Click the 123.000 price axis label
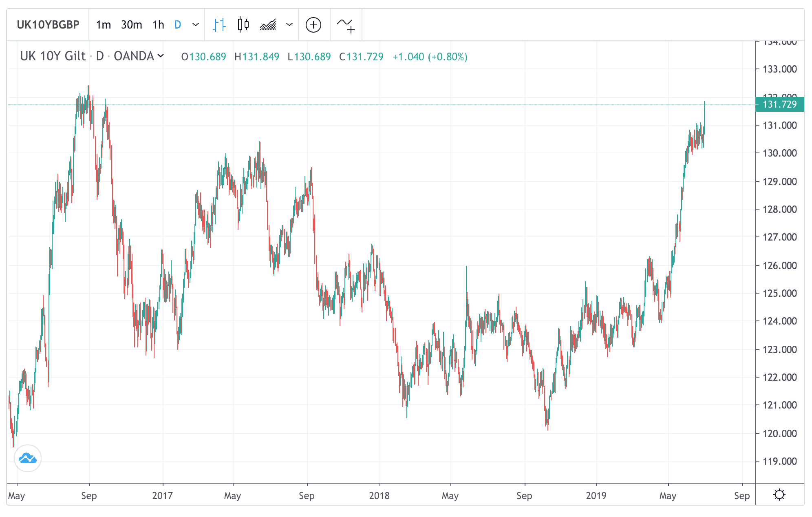Viewport: 812px width, 517px height. tap(780, 349)
